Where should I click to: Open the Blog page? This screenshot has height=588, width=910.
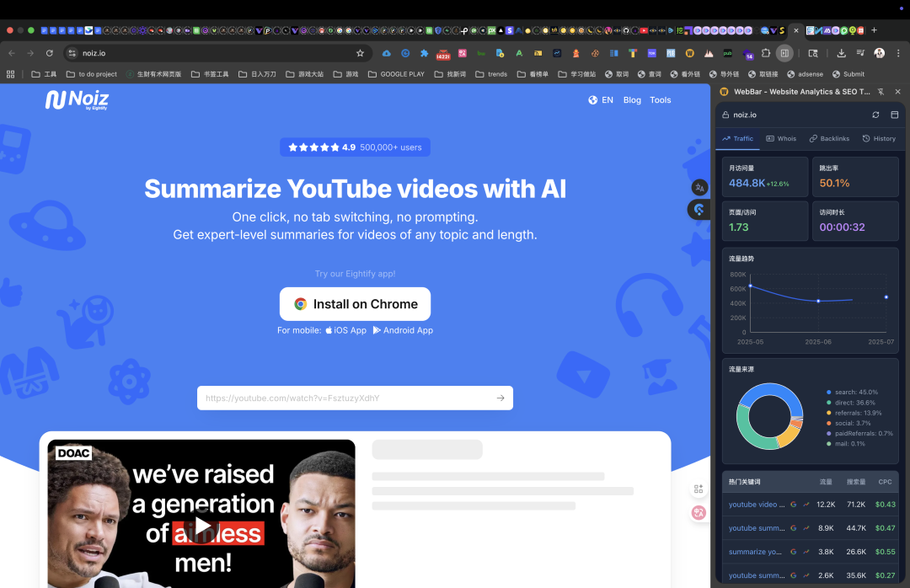pos(632,100)
